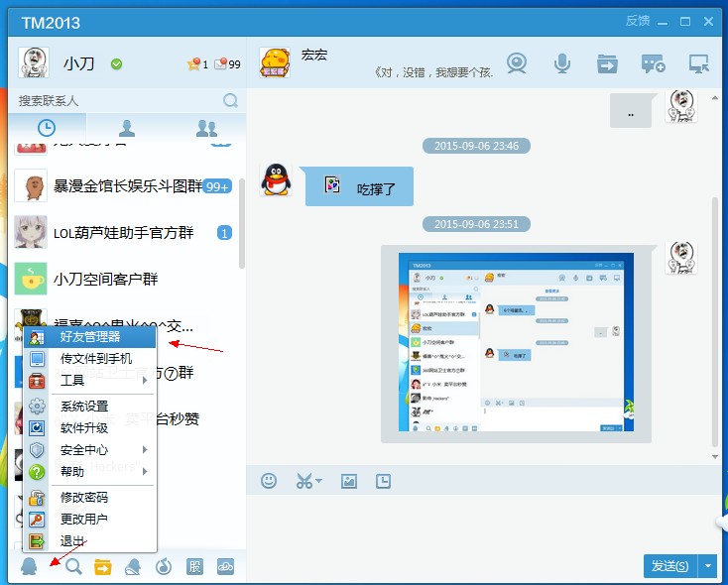This screenshot has height=585, width=728.
Task: Open 系统设置 from the menu
Action: (90, 407)
